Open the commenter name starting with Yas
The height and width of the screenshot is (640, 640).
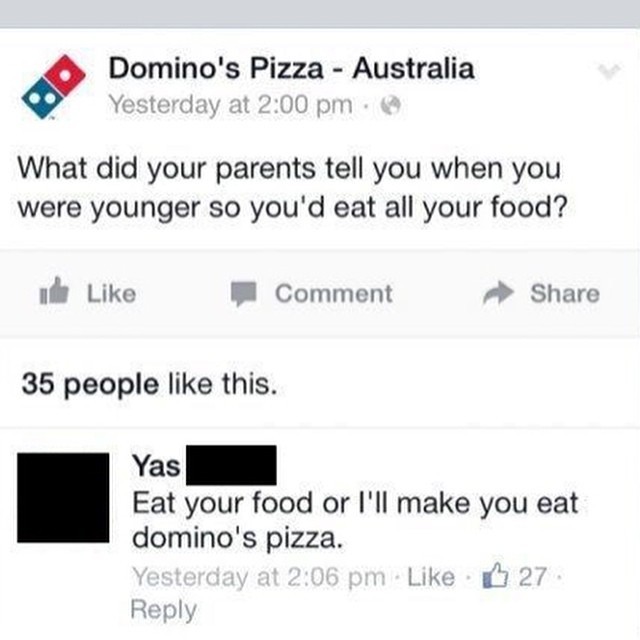(x=204, y=465)
